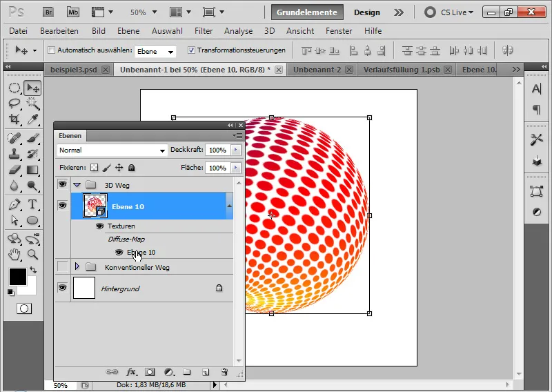Add a layer mask

pyautogui.click(x=150, y=372)
